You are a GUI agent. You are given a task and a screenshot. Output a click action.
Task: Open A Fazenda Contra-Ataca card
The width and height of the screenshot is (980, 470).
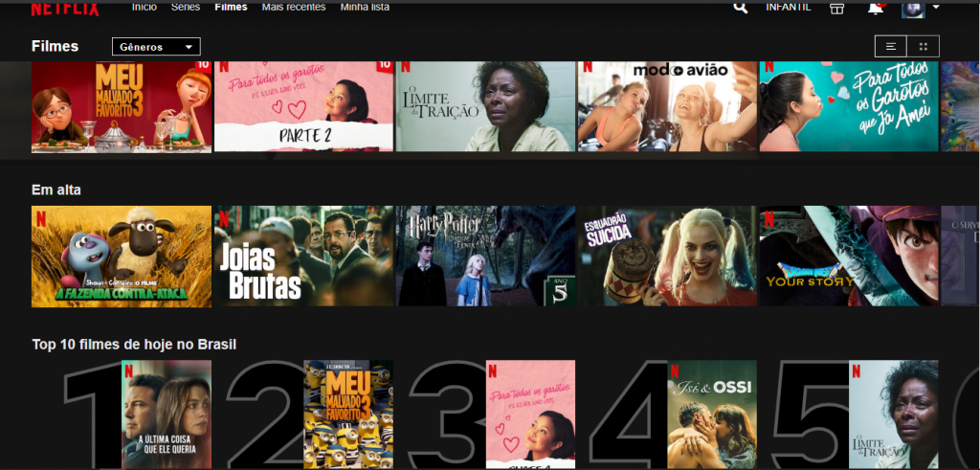pos(122,257)
